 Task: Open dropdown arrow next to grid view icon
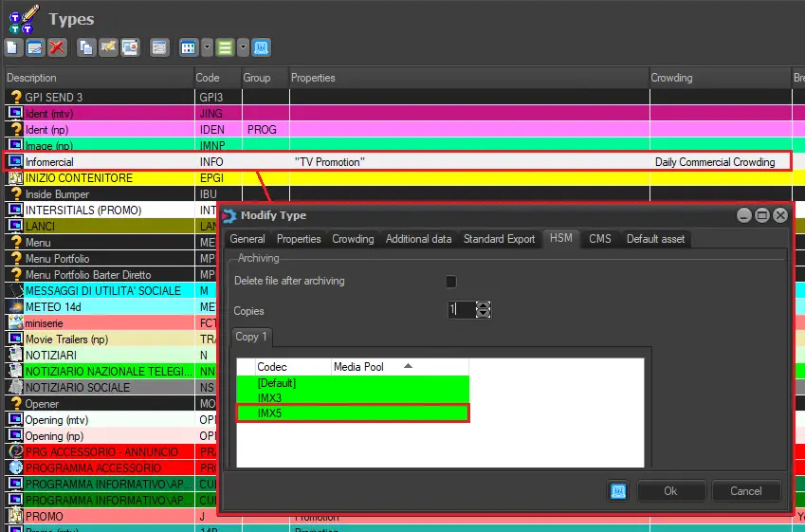click(207, 47)
